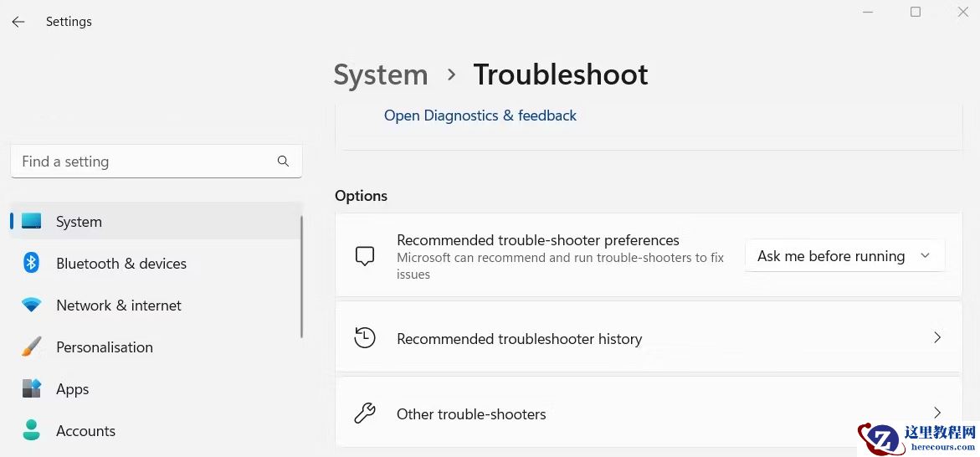Click the wrench icon for other trouble-shooters
980x457 pixels.
[x=365, y=413]
